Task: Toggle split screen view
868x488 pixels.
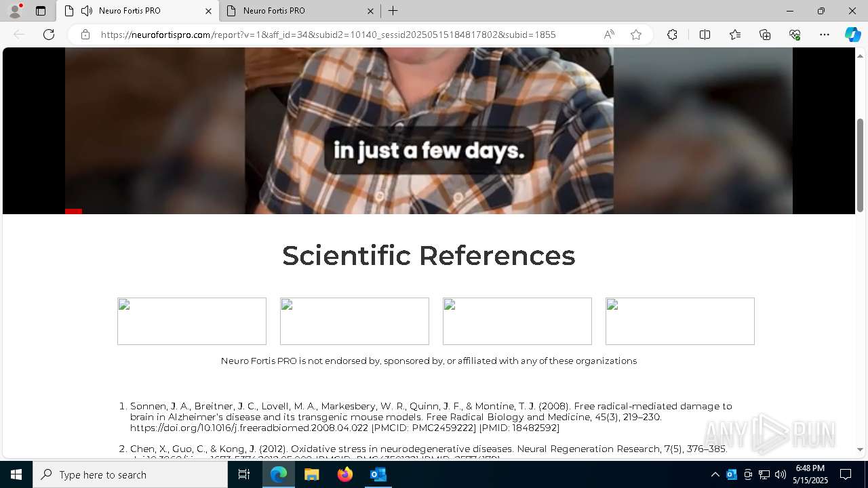Action: pyautogui.click(x=705, y=35)
